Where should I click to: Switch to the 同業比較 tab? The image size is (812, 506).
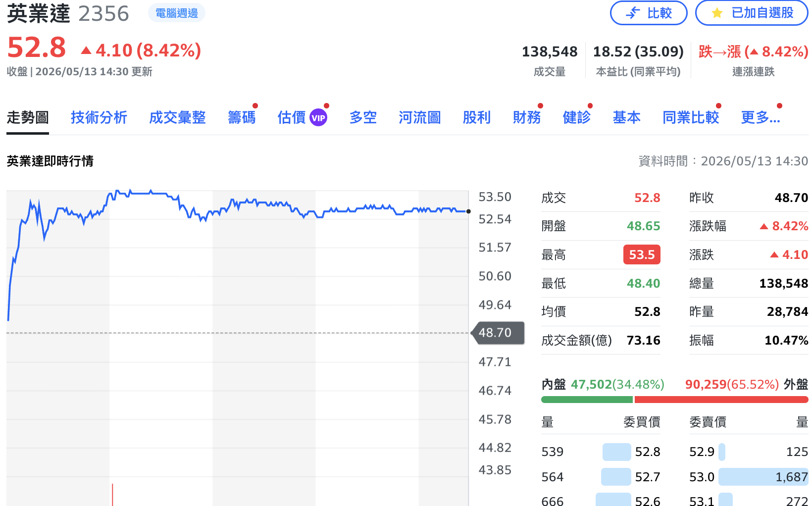(x=691, y=117)
